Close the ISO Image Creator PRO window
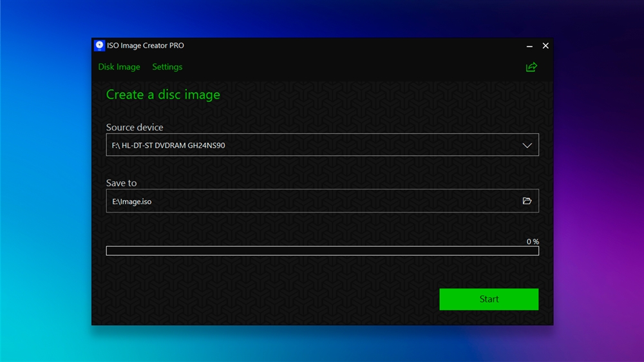This screenshot has height=362, width=644. (545, 46)
